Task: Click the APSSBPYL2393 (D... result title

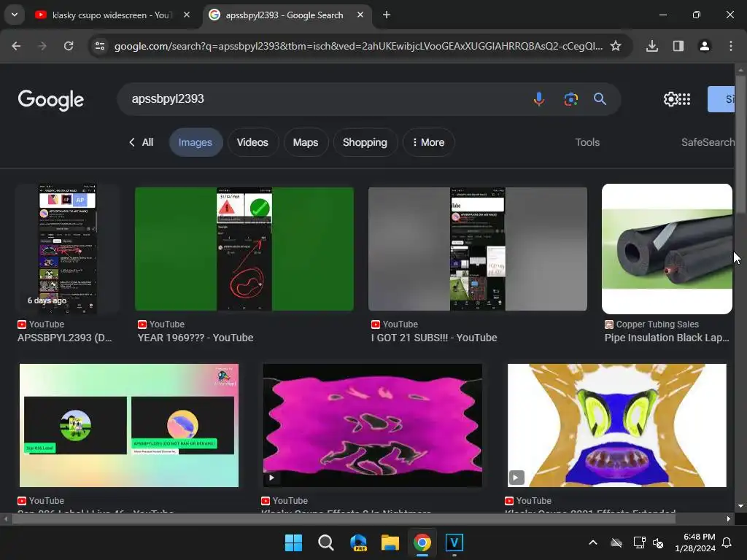Action: coord(65,338)
